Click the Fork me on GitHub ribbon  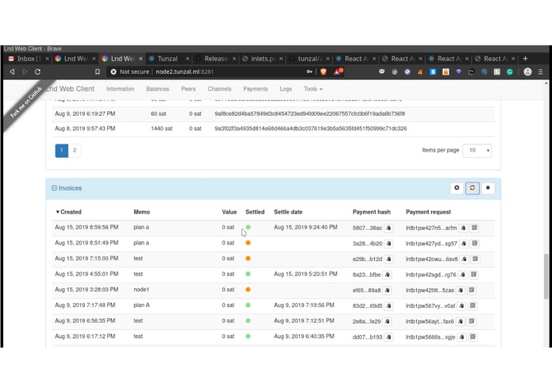27,102
